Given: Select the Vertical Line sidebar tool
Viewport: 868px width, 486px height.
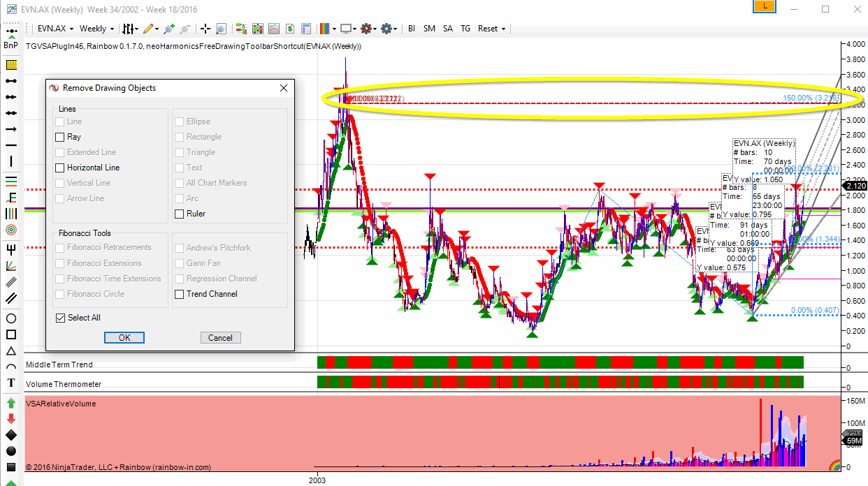Looking at the screenshot, I should point(10,161).
